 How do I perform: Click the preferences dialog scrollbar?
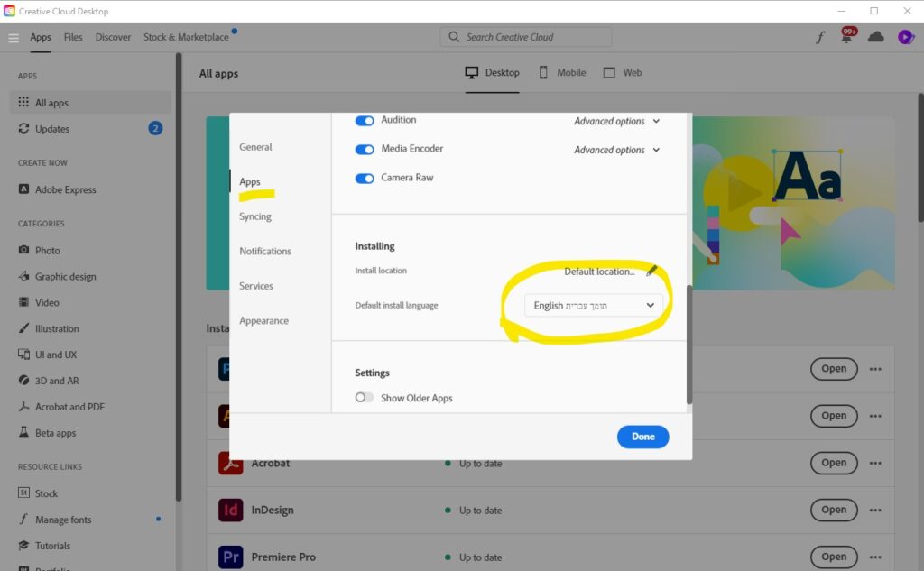point(689,343)
